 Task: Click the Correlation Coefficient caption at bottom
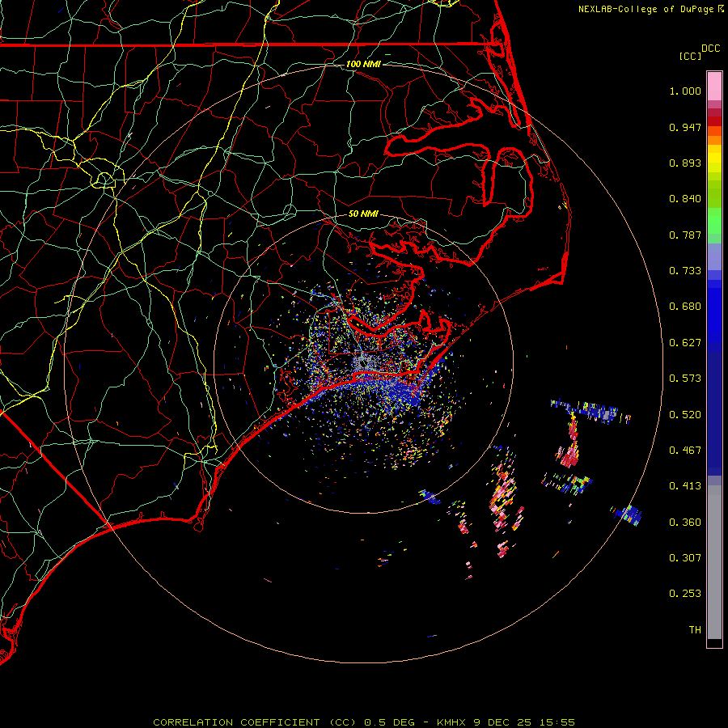pyautogui.click(x=364, y=722)
